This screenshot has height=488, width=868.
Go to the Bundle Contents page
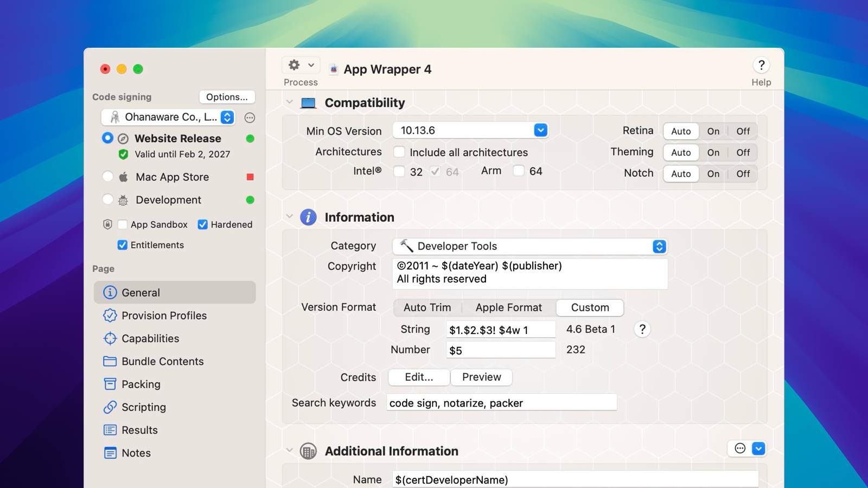point(162,361)
